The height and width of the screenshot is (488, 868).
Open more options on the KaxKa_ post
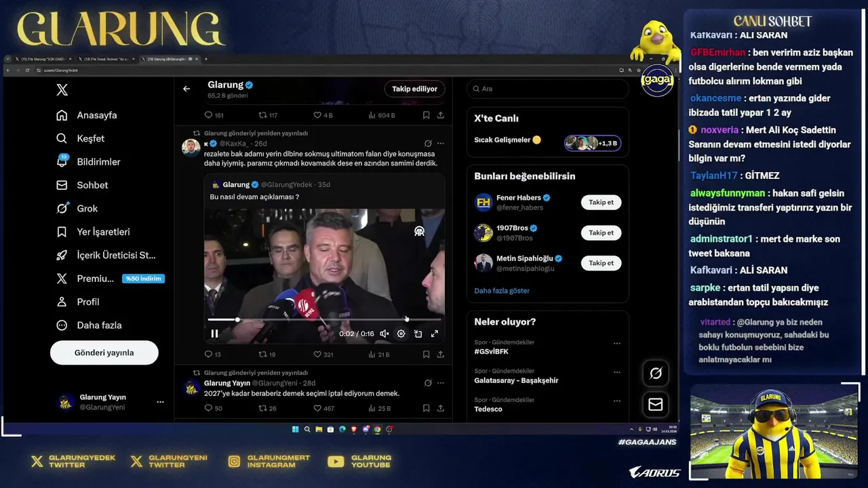point(441,144)
